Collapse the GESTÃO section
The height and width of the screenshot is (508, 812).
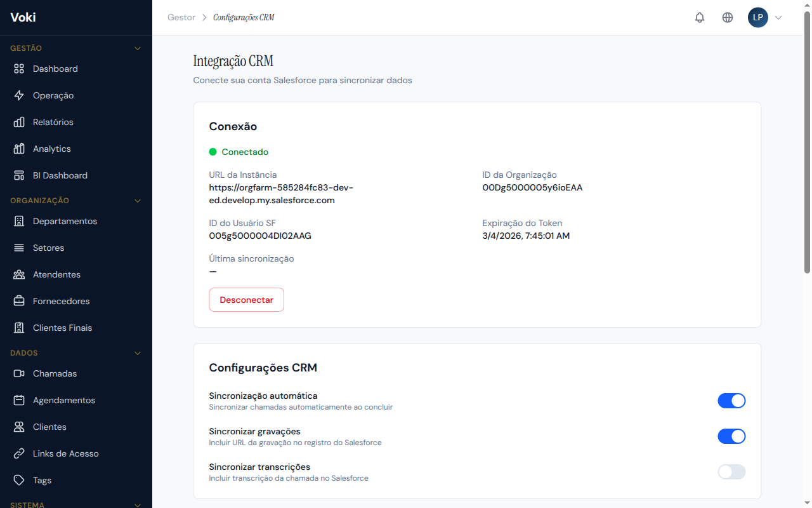coord(138,48)
